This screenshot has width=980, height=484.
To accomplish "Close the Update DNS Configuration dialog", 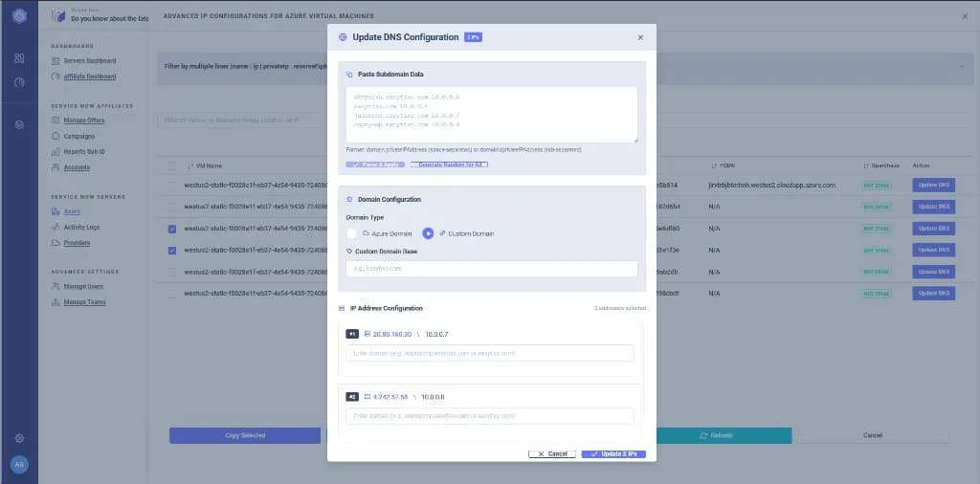I will 640,37.
